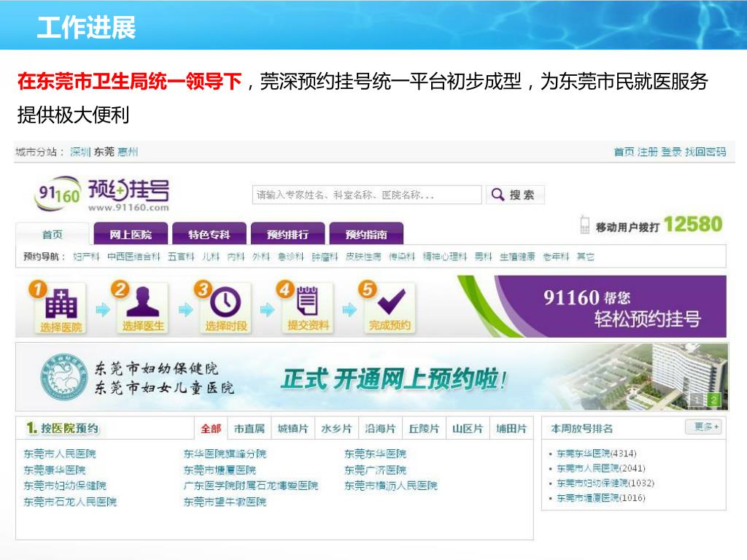Open 中西医结合科 in 预约导航

pyautogui.click(x=134, y=257)
